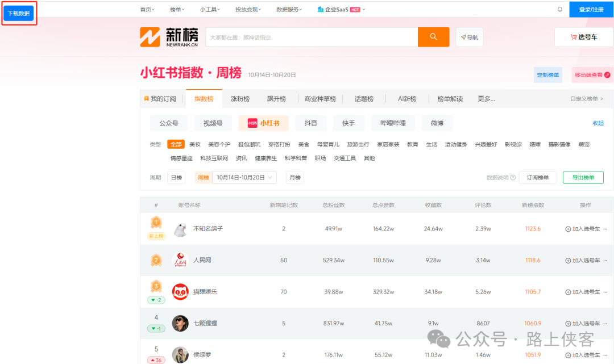Open the 10月14日-10月20日 date dropdown
Screen dimensions: 614x364
pyautogui.click(x=244, y=178)
